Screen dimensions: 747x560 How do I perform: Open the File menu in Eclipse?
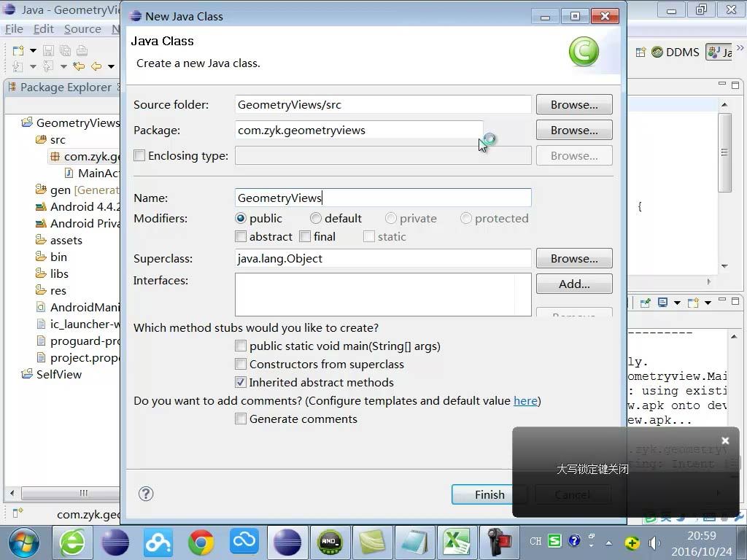click(14, 29)
